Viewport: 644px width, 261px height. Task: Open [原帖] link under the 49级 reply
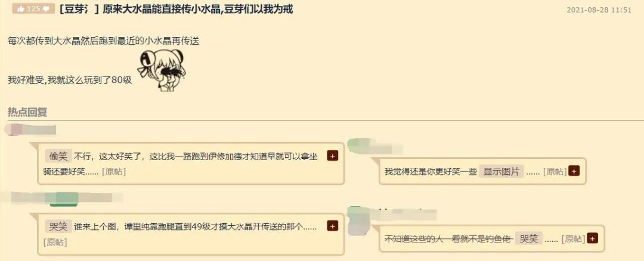(x=55, y=242)
